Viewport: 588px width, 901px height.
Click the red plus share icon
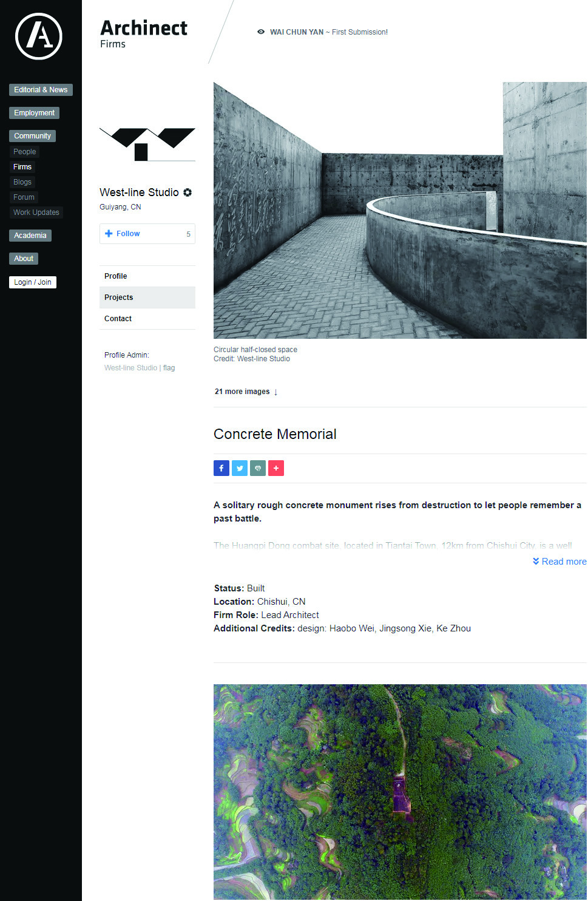coord(276,468)
